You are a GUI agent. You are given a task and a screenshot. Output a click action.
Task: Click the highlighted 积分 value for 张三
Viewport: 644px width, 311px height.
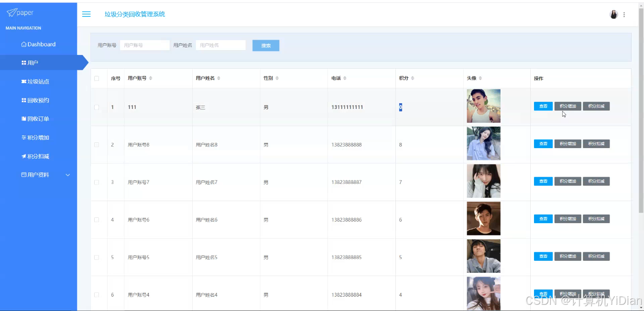click(x=401, y=107)
